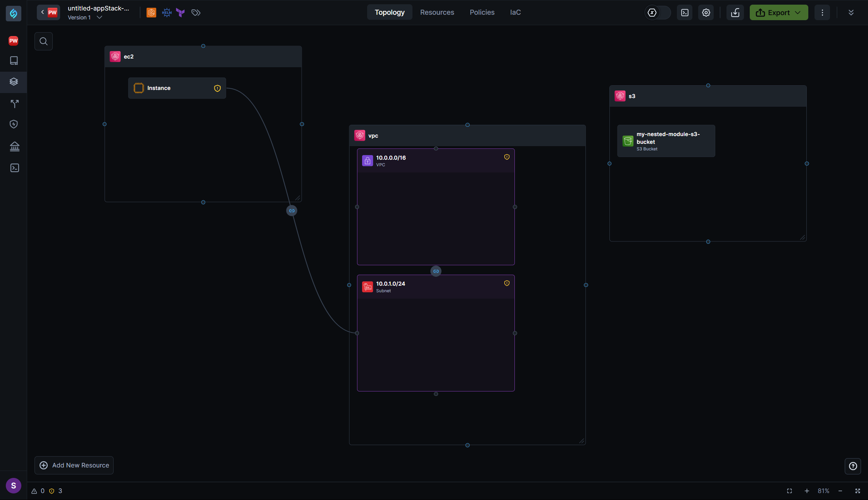868x500 pixels.
Task: Select the my-nested-module-s3-bucket node
Action: 666,141
